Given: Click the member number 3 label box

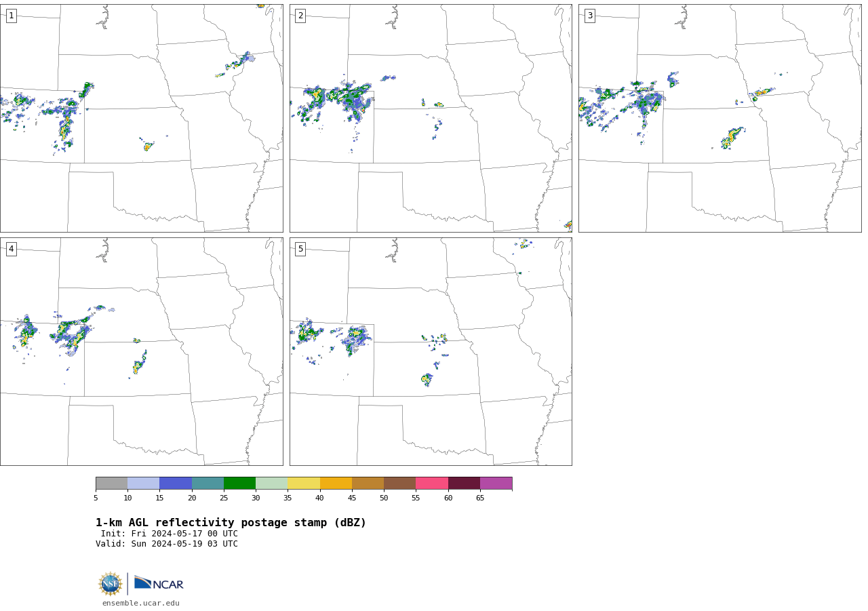Looking at the screenshot, I should [x=589, y=16].
